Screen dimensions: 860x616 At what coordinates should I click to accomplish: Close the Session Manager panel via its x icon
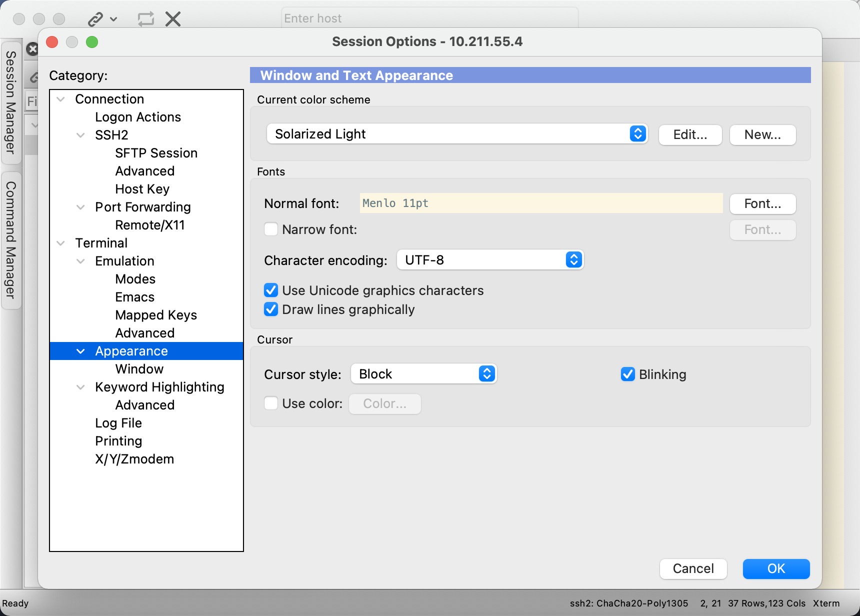[32, 49]
